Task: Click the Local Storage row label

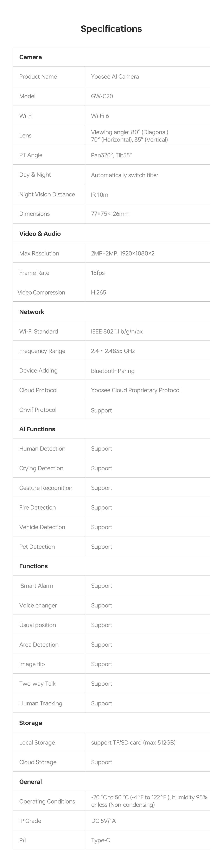Action: coord(37,742)
